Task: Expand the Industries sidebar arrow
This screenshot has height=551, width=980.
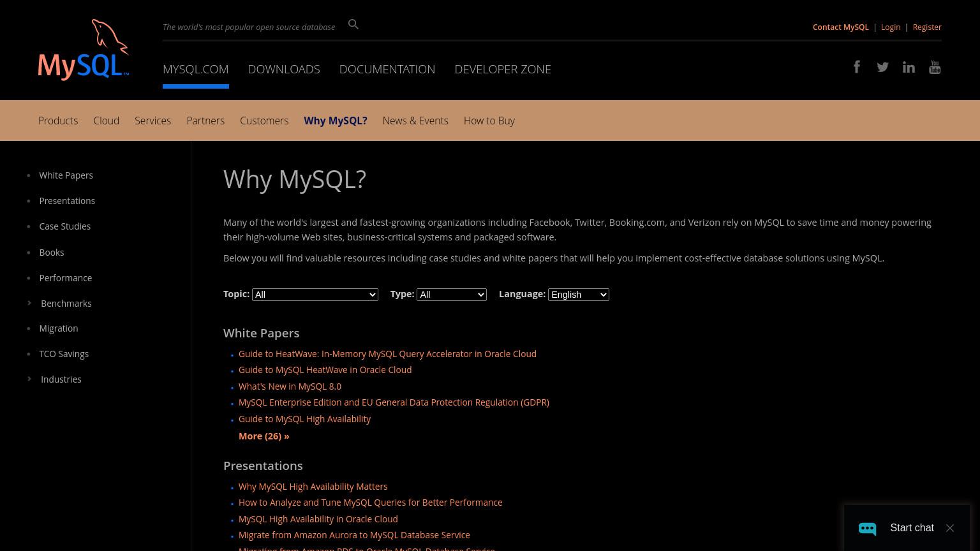Action: pyautogui.click(x=29, y=379)
